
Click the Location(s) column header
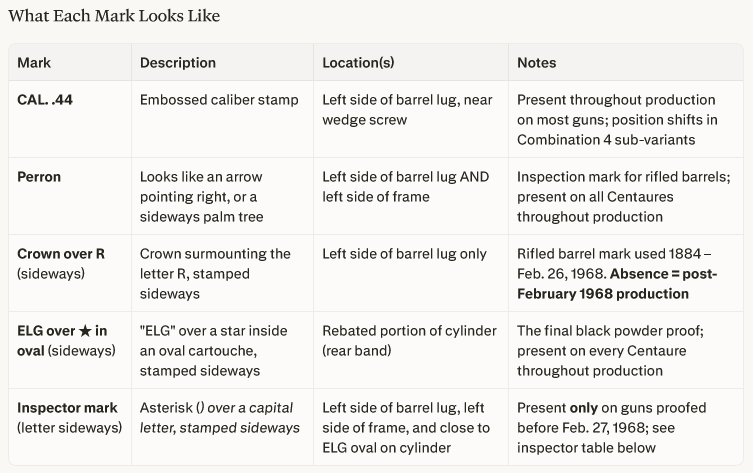pyautogui.click(x=358, y=62)
